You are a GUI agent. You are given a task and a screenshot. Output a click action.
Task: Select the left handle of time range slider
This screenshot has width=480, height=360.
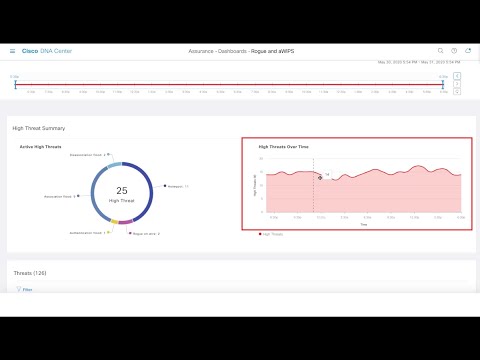pos(16,84)
